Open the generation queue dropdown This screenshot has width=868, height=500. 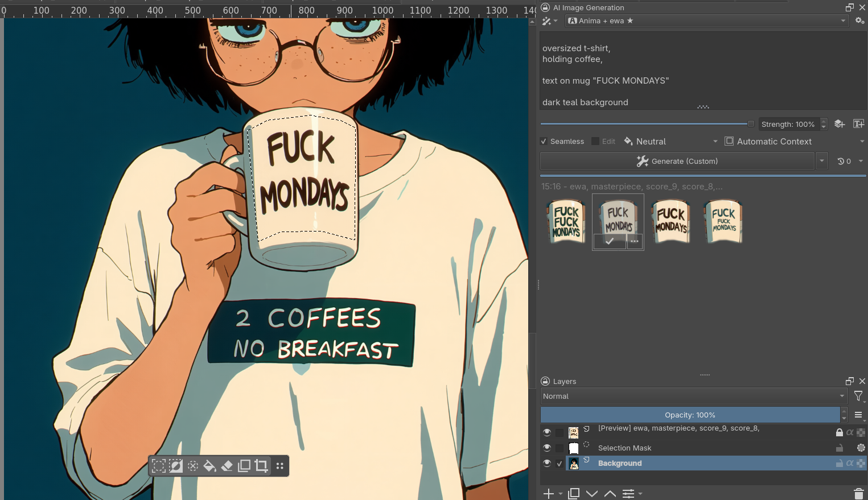pyautogui.click(x=850, y=162)
